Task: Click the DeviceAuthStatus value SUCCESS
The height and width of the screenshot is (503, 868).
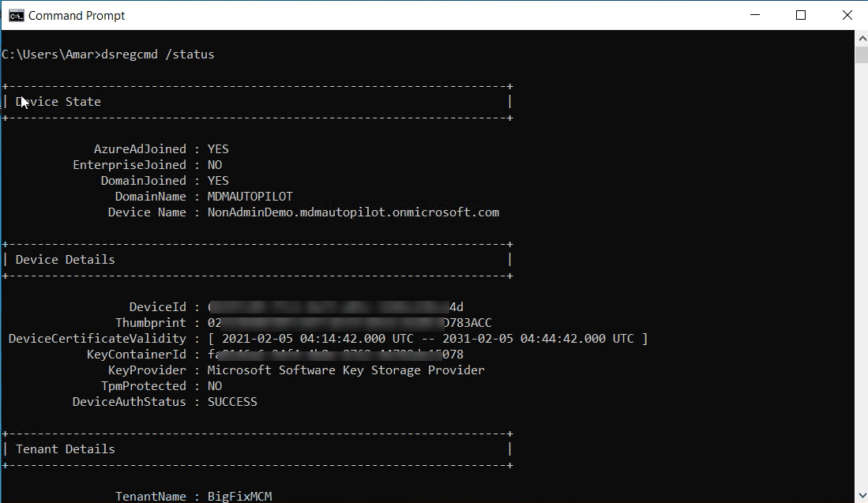Action: click(232, 402)
